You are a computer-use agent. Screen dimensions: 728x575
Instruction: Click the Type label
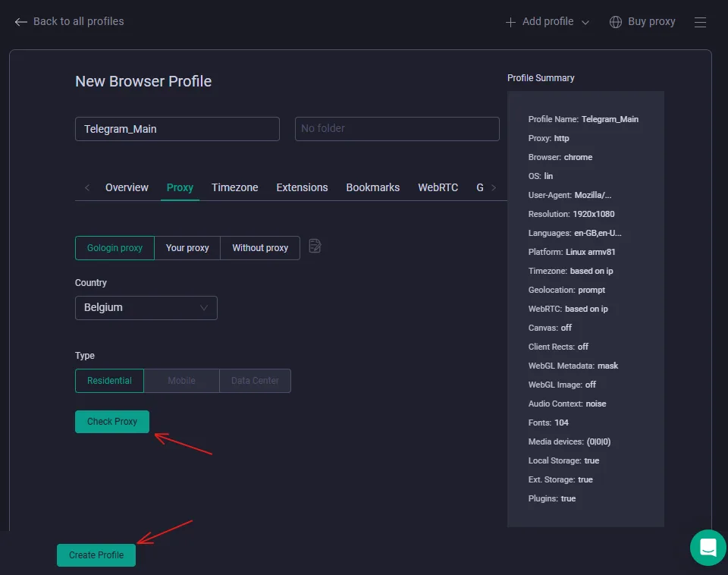click(x=84, y=356)
